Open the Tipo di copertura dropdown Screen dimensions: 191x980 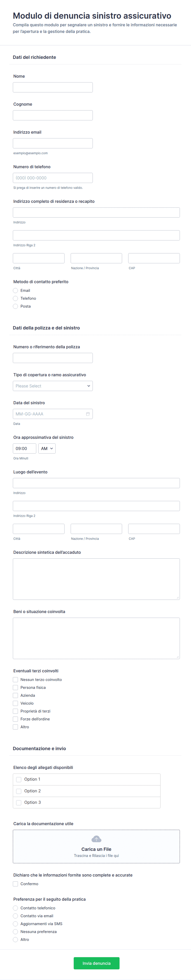[x=53, y=386]
